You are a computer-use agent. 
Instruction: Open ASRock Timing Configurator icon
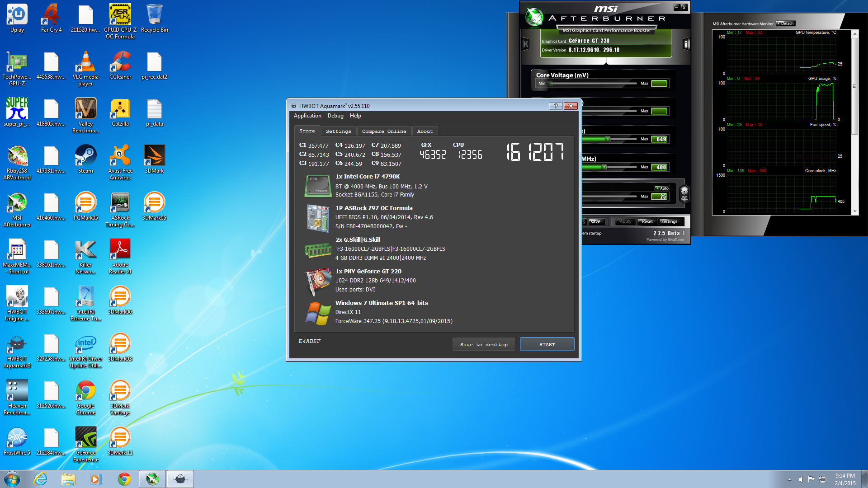(120, 210)
